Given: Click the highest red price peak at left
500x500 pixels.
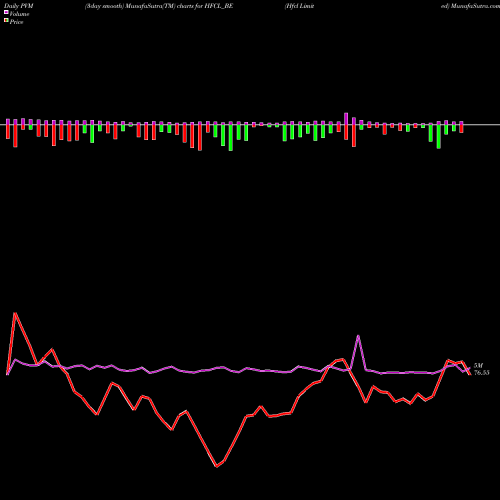Looking at the screenshot, I should coord(15,313).
